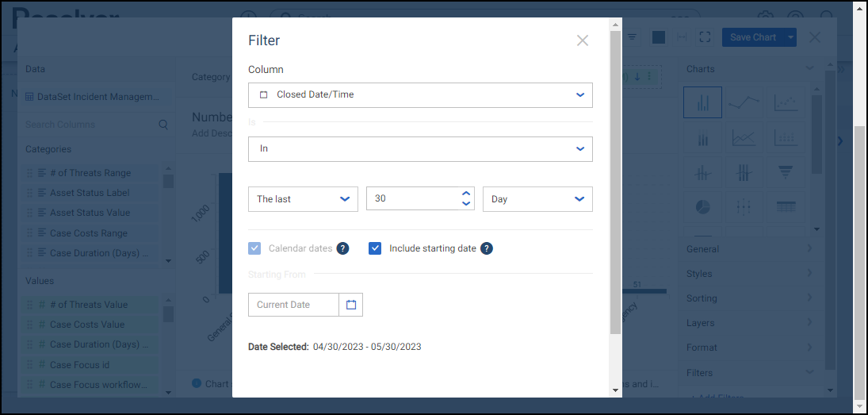Open the calendar picker beside Current Date

coord(351,305)
